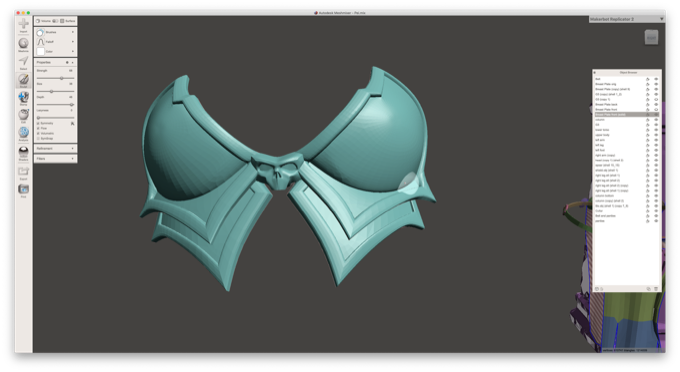Toggle visibility of the column object
This screenshot has height=372, width=680.
pos(656,120)
